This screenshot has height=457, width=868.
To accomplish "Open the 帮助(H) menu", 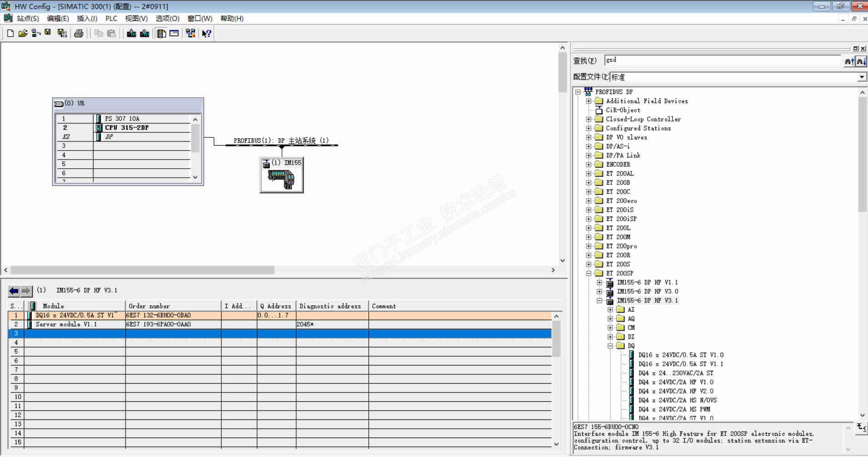I will coord(232,19).
